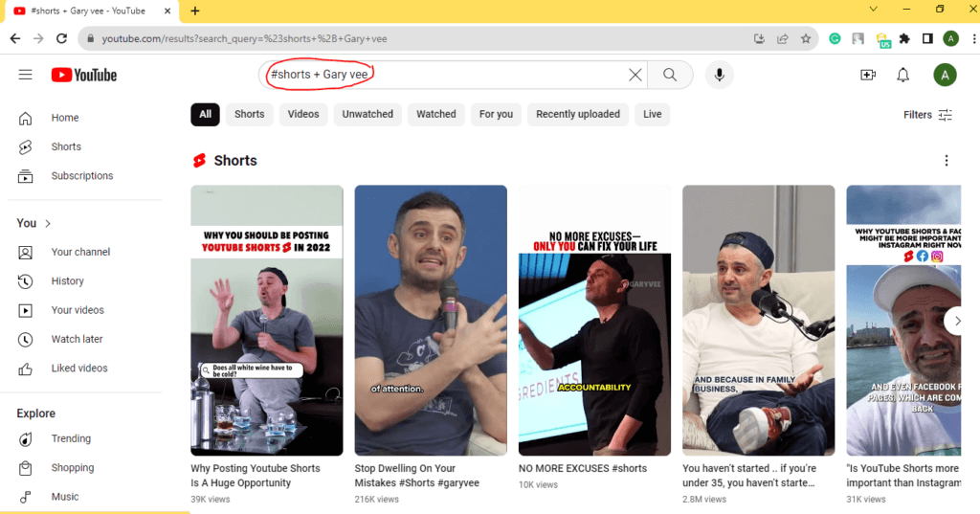Open Why Posting Youtube Shorts title link
Viewport: 980px width, 514px height.
click(256, 475)
